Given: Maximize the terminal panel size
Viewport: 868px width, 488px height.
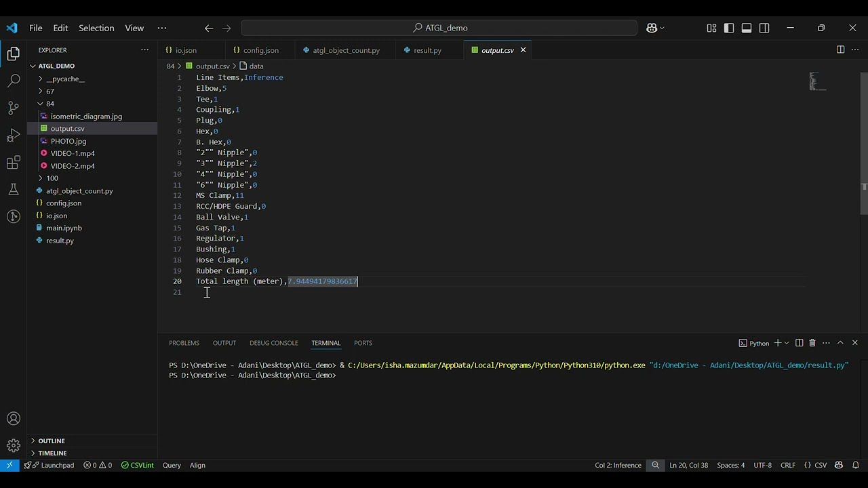Looking at the screenshot, I should (x=840, y=343).
